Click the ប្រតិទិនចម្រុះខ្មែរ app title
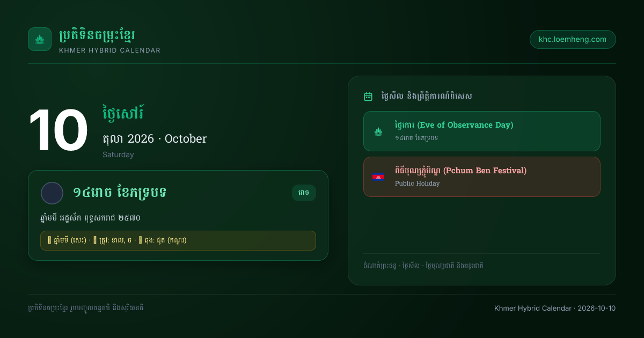This screenshot has height=338, width=644. click(x=97, y=35)
